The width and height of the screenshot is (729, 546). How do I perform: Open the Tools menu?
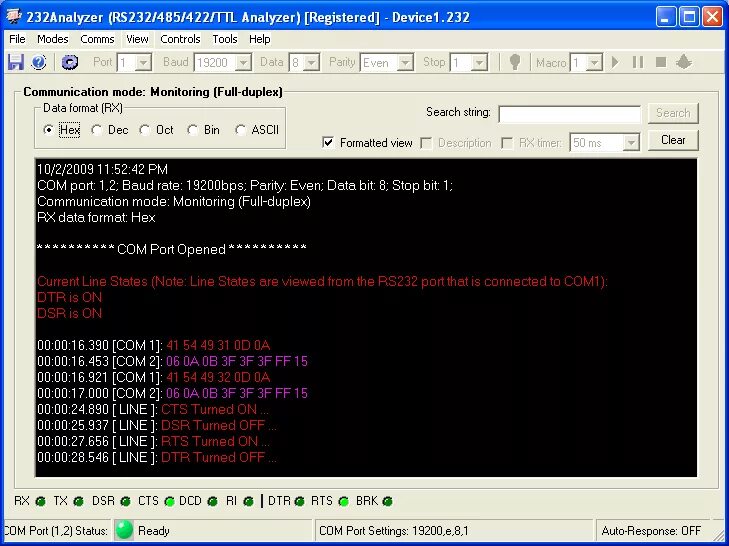coord(225,39)
